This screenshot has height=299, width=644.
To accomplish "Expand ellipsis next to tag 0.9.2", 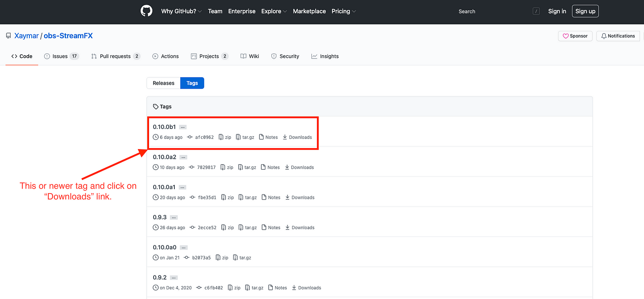I will [x=174, y=278].
